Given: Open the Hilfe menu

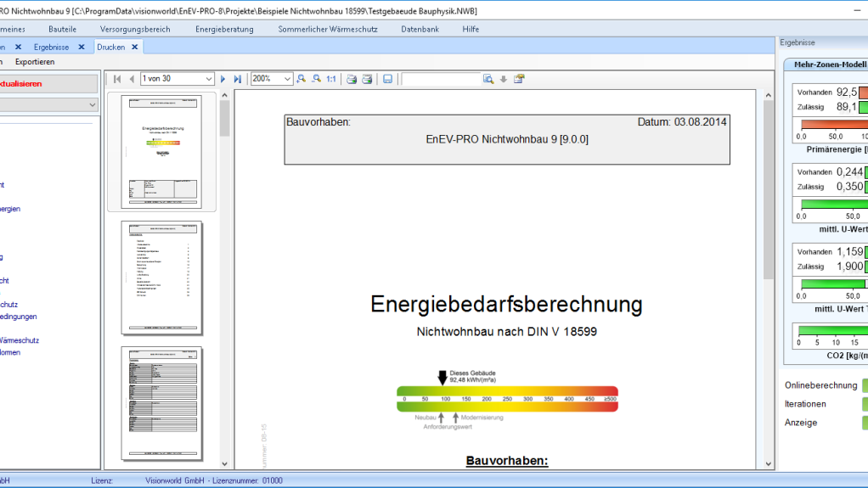Looking at the screenshot, I should 471,30.
